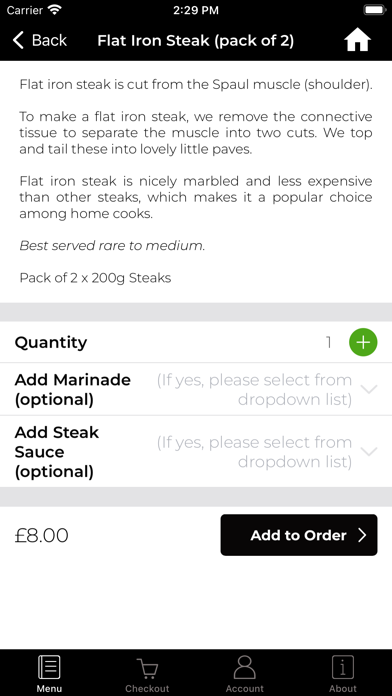Tap the Account tab label
392x696 pixels.
coord(245,688)
